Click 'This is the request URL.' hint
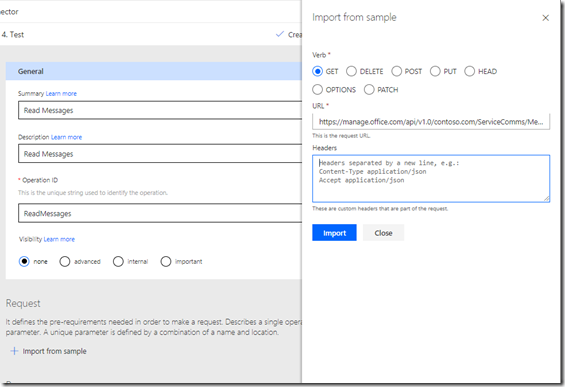Image resolution: width=565 pixels, height=387 pixels. click(341, 136)
